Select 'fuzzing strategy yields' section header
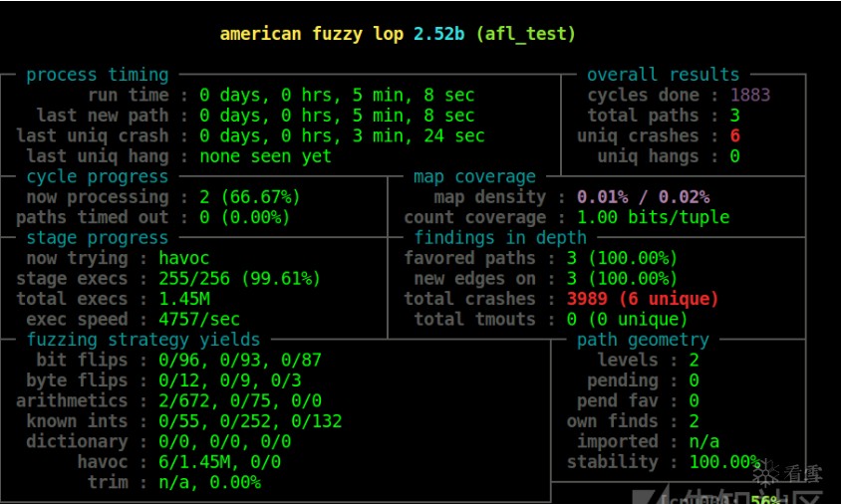The width and height of the screenshot is (841, 504). 143,340
